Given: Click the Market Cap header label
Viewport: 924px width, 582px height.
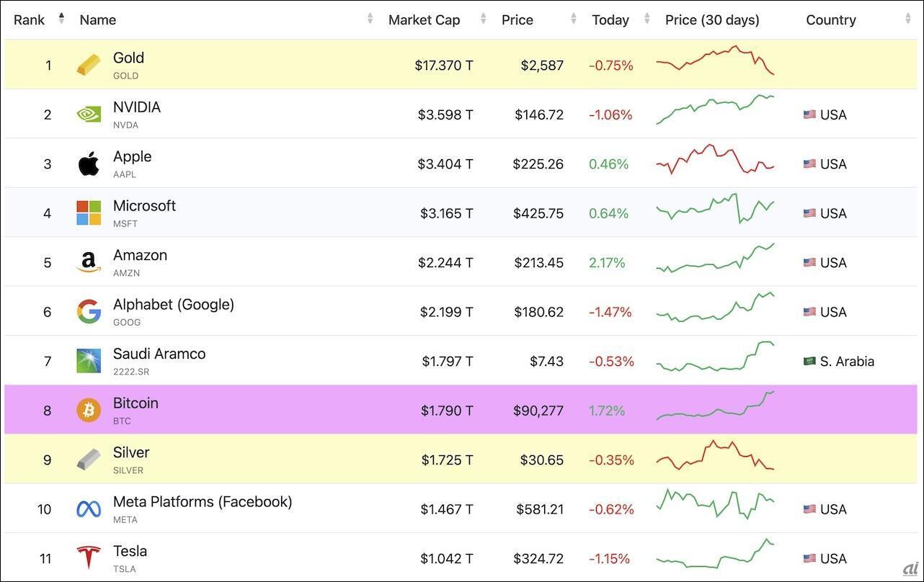Looking at the screenshot, I should (x=424, y=20).
